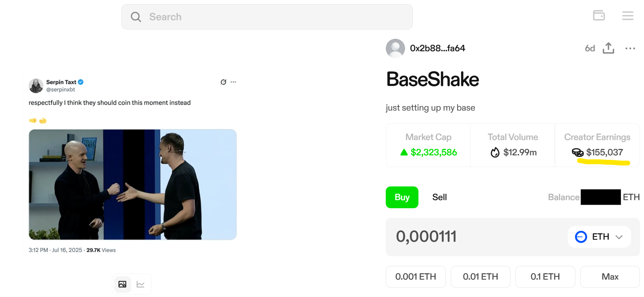Choose the 0.01 ETH preset
This screenshot has width=644, height=297.
point(480,277)
